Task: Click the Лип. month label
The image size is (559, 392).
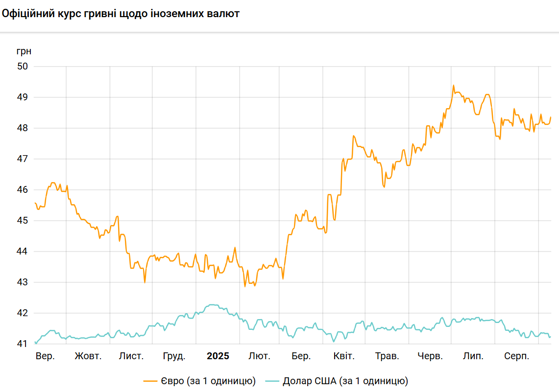Action: pyautogui.click(x=473, y=356)
